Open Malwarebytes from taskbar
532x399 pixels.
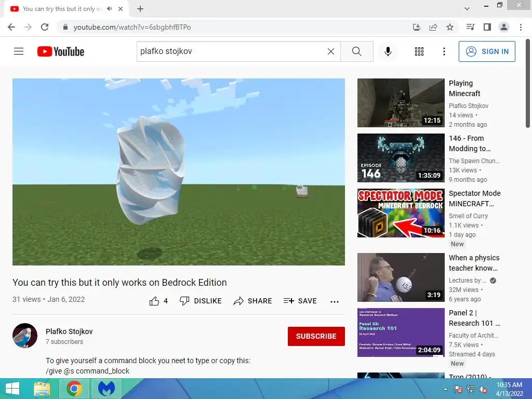click(106, 389)
